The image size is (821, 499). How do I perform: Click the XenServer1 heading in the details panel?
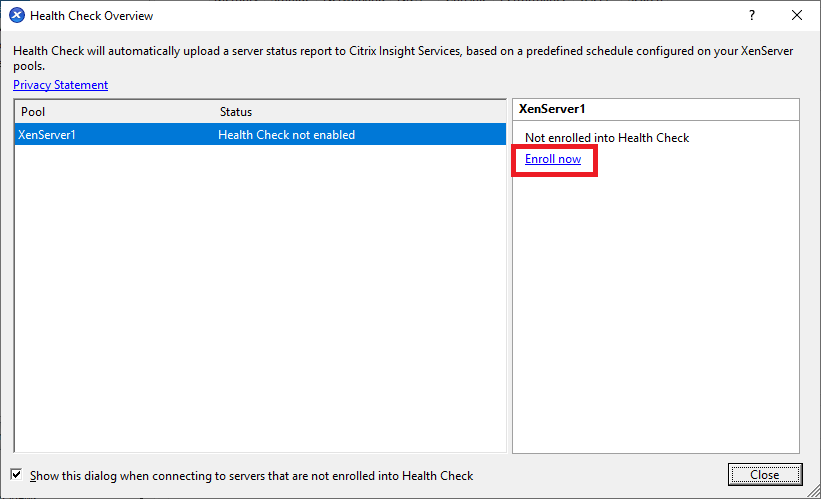[551, 109]
